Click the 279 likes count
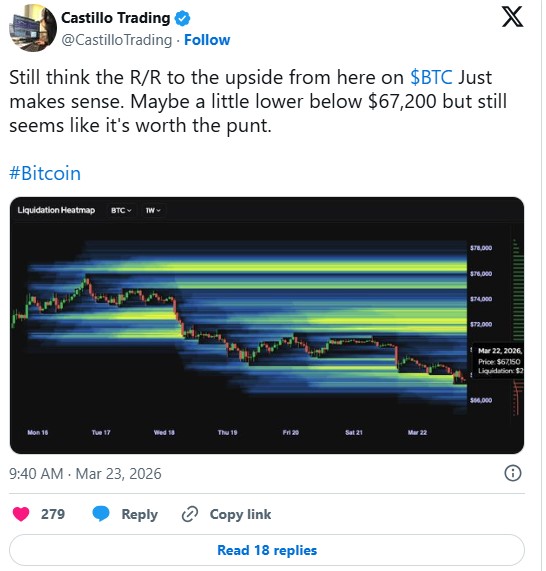546x571 pixels. click(53, 514)
